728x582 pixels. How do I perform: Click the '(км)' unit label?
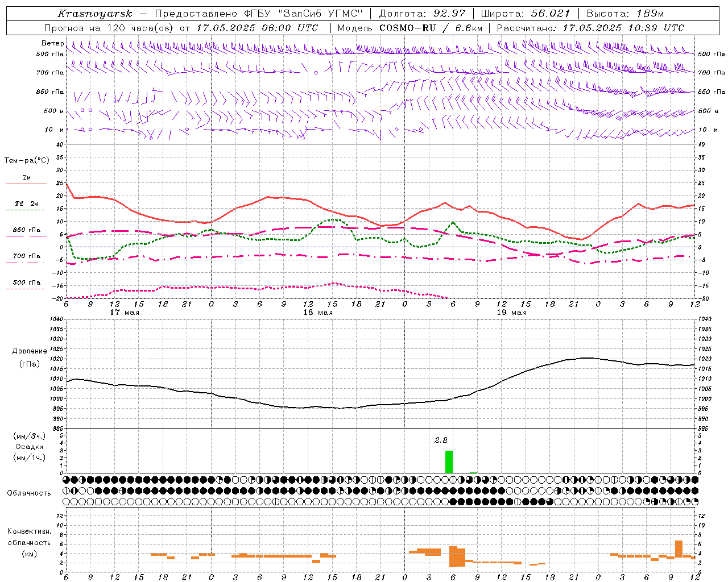click(x=29, y=554)
